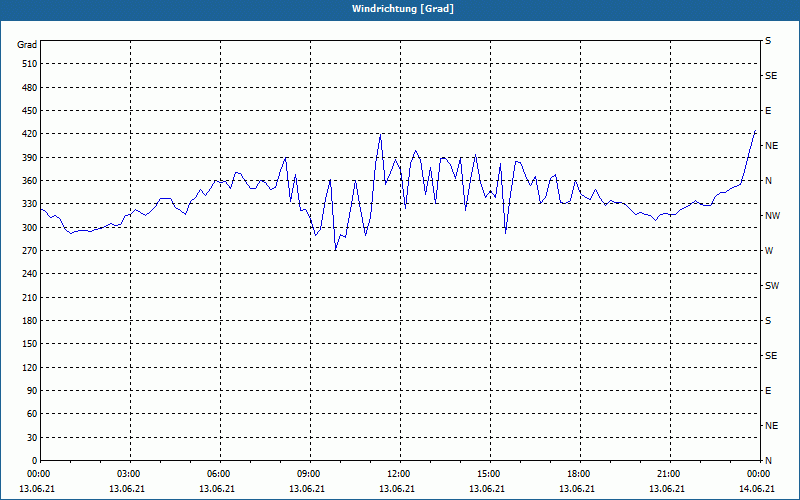Screen dimensions: 800x500
Task: Click the 13.06.21 date under 18:00
Action: [577, 488]
